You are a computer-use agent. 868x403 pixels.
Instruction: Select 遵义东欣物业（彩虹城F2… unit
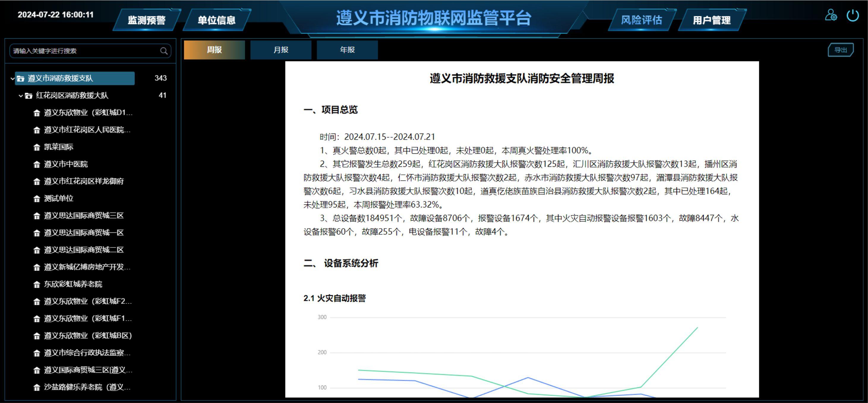point(88,301)
